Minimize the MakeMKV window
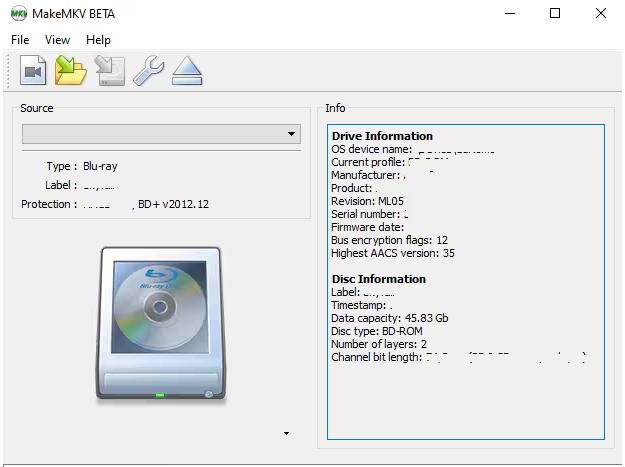 [x=510, y=14]
